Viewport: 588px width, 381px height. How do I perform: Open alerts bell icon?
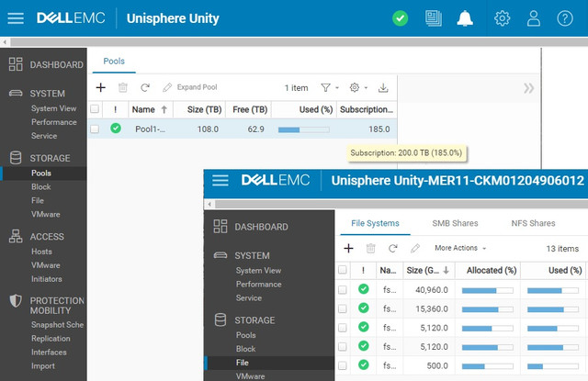pyautogui.click(x=465, y=18)
